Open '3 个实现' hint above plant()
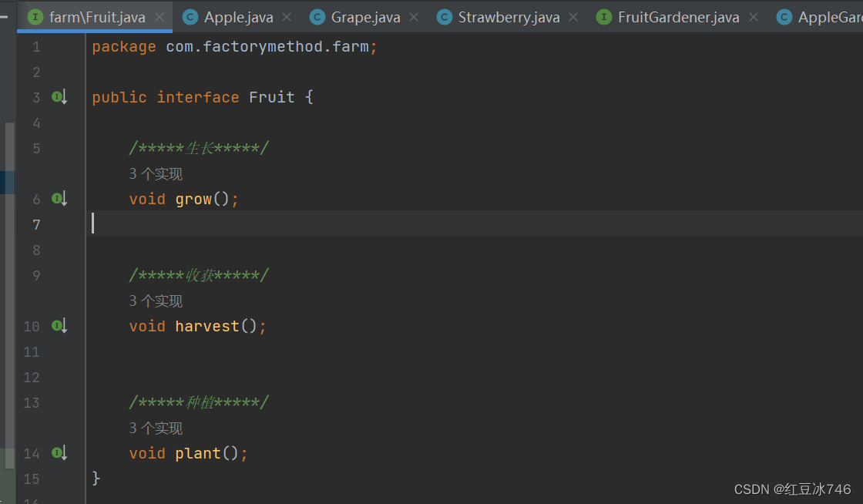 (156, 428)
